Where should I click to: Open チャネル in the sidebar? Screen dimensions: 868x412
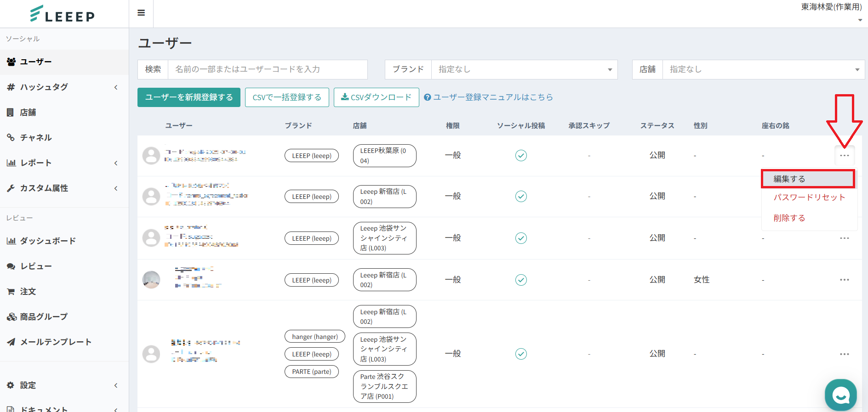pyautogui.click(x=35, y=138)
